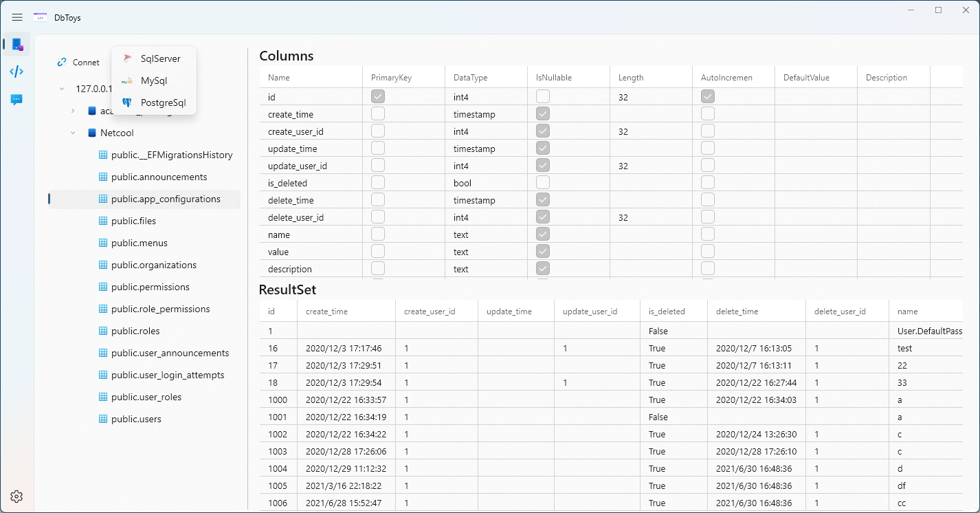Open the chat message sidebar icon
This screenshot has height=513, width=980.
(x=17, y=100)
